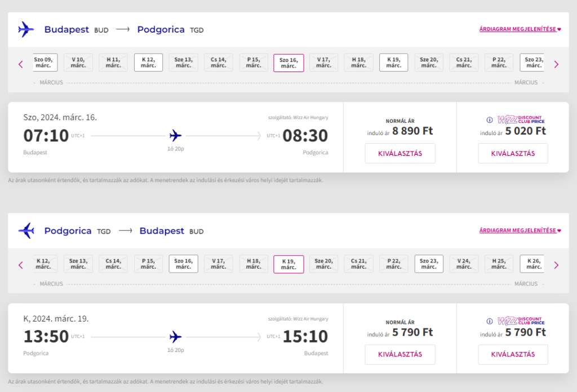Viewport: 577px width, 392px height.
Task: Click the return flight airplane icon
Action: click(x=175, y=337)
